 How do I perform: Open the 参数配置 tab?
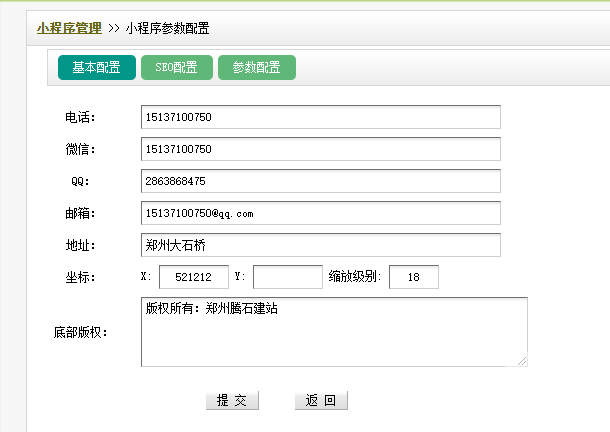pos(256,68)
